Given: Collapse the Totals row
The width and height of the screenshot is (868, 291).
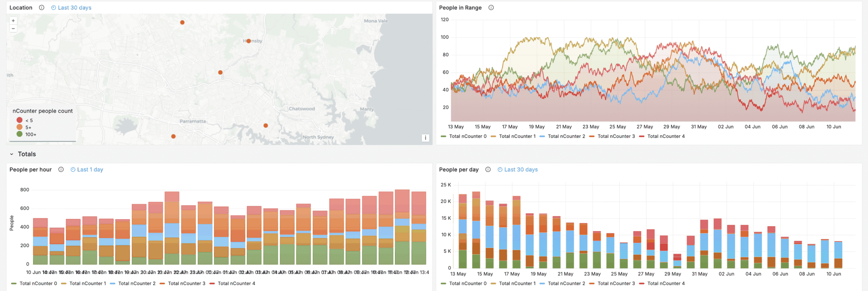Looking at the screenshot, I should pos(12,154).
